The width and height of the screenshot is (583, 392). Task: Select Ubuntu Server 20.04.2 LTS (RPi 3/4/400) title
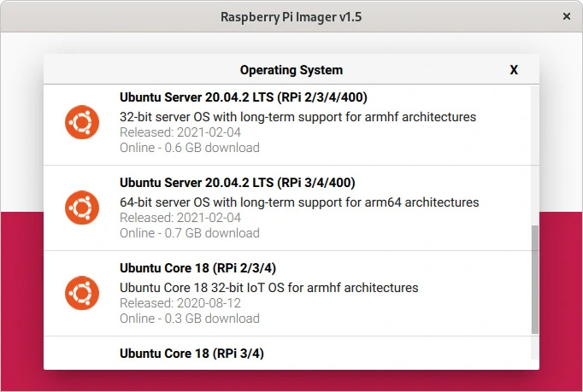pyautogui.click(x=237, y=183)
